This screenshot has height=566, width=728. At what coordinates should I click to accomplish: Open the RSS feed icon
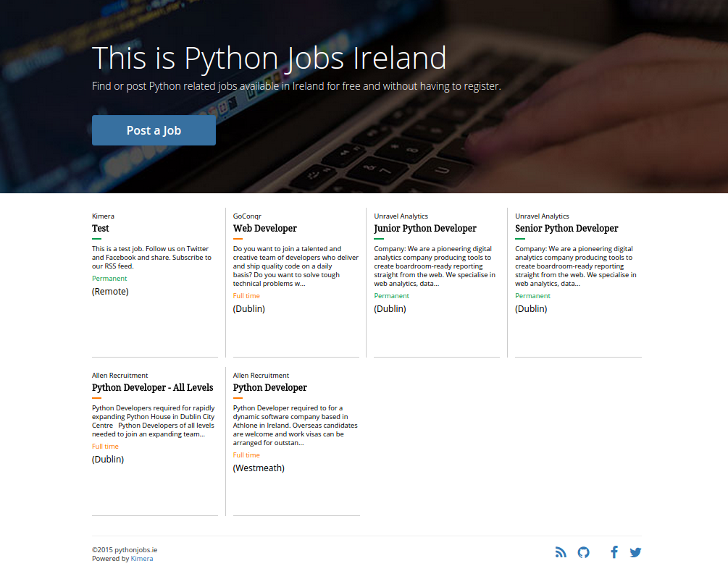point(561,552)
